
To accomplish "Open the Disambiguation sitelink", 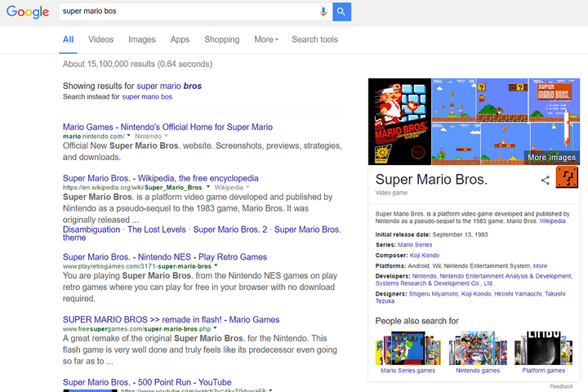I will click(x=91, y=229).
